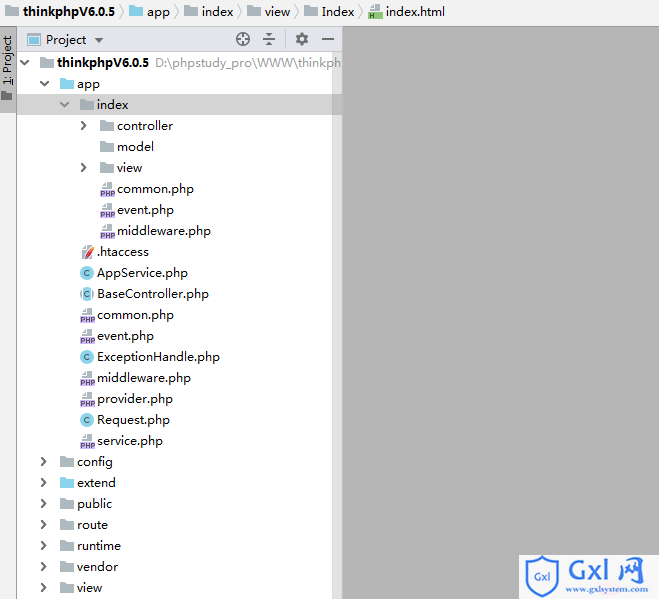The width and height of the screenshot is (659, 599).
Task: Select the thinkphpV6.0.5 project root label
Action: coord(103,63)
